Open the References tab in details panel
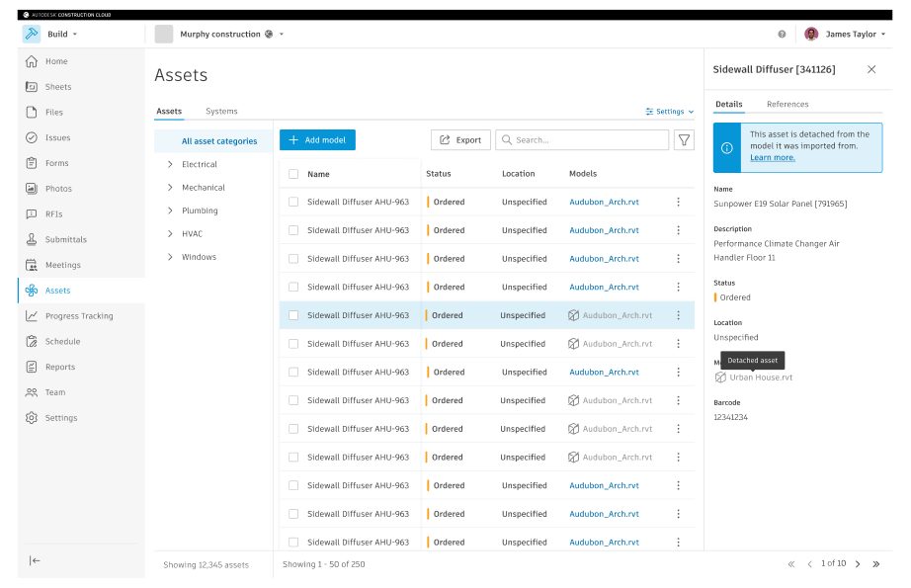 pyautogui.click(x=787, y=104)
